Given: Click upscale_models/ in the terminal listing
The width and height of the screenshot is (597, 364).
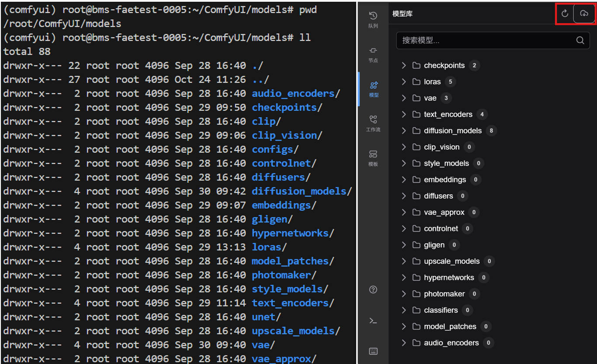Looking at the screenshot, I should coord(296,331).
